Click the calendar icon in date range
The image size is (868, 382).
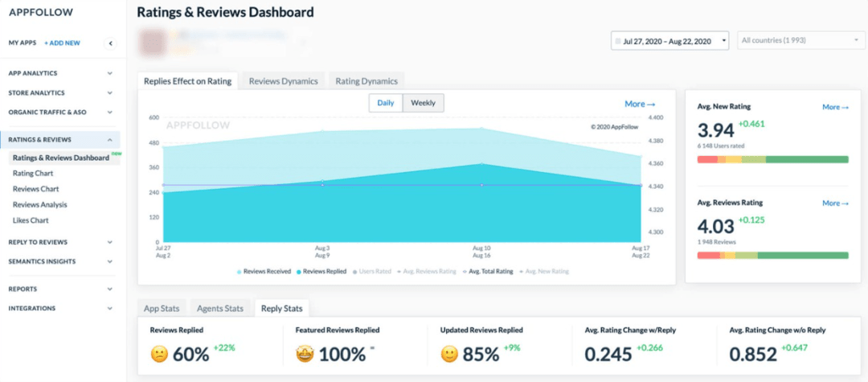(617, 40)
